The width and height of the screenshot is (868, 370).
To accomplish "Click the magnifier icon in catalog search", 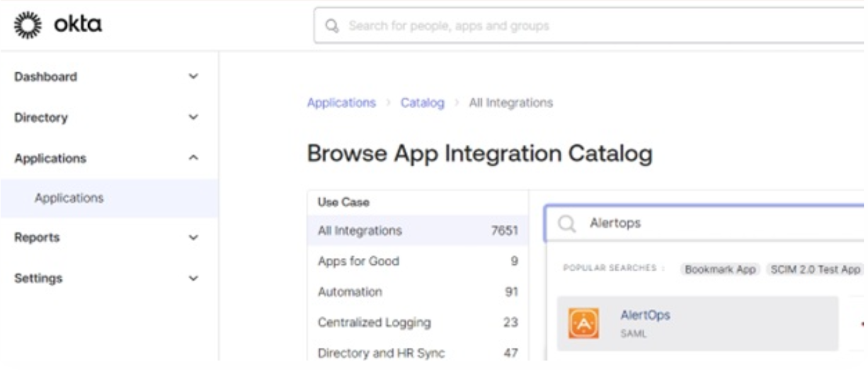I will click(x=567, y=224).
